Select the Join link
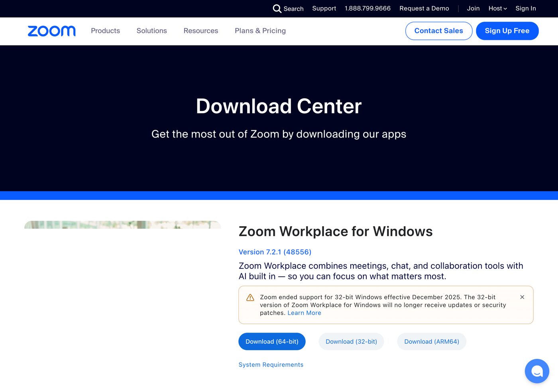 (473, 8)
